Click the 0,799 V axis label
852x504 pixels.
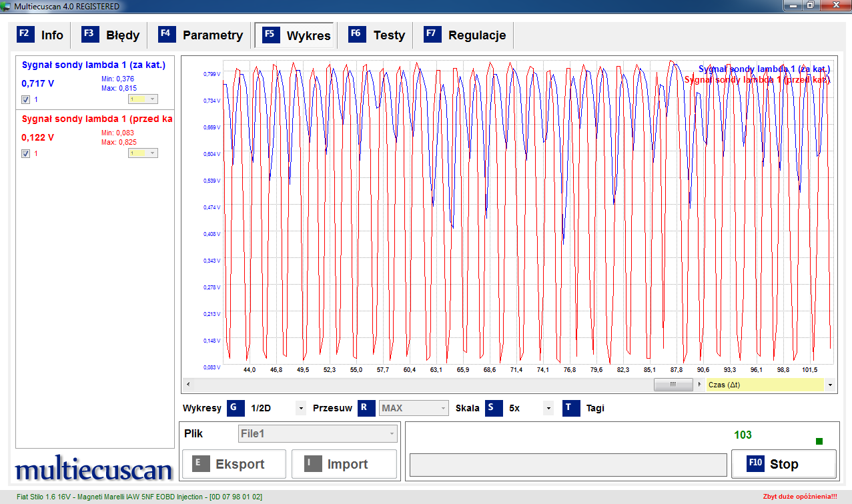point(211,74)
